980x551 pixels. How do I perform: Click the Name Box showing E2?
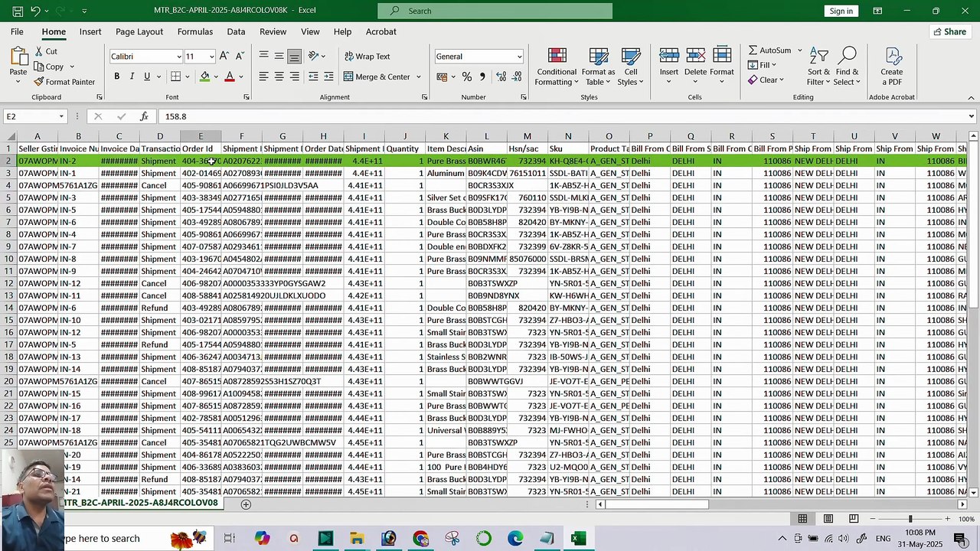[x=36, y=116]
